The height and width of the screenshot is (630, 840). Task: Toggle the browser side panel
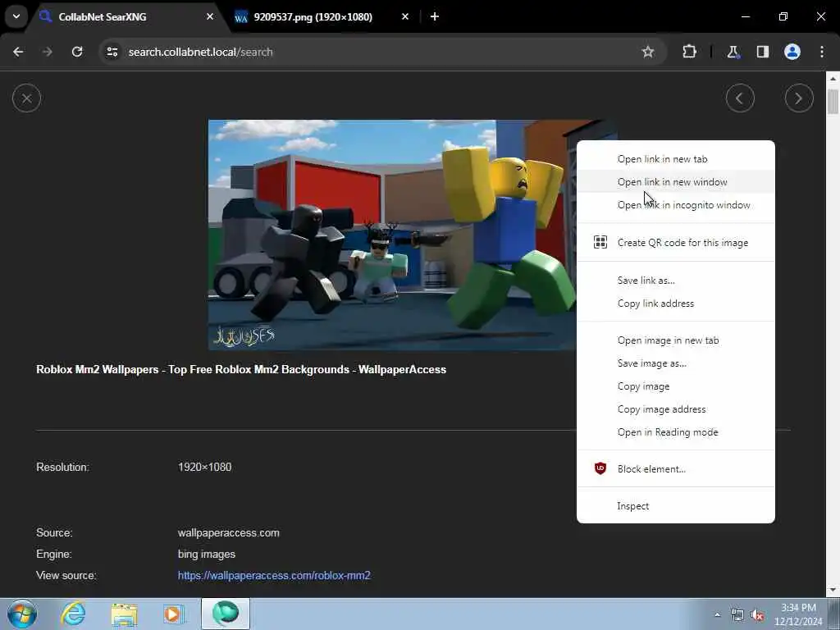(762, 52)
